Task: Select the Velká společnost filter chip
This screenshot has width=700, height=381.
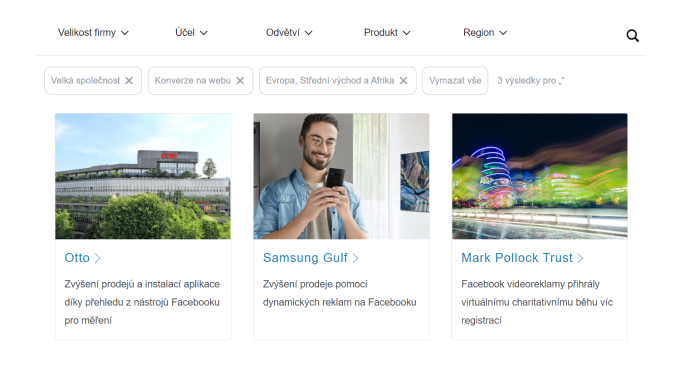Action: click(93, 80)
